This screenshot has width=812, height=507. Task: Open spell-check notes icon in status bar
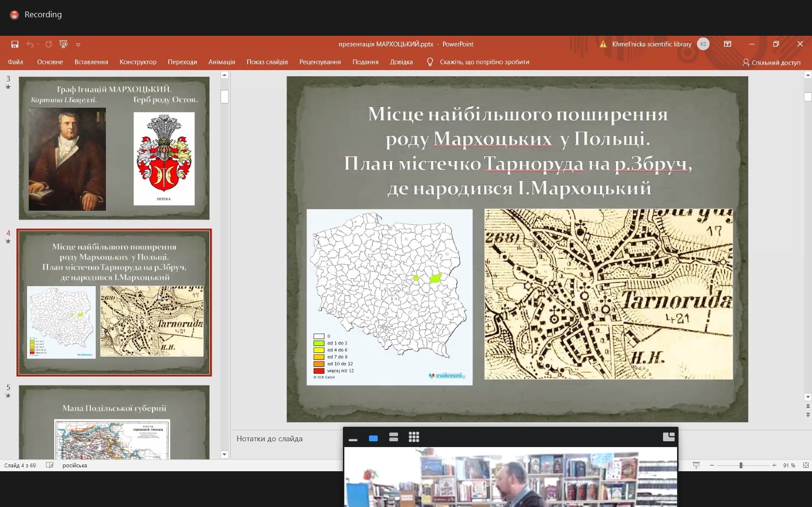pos(49,465)
